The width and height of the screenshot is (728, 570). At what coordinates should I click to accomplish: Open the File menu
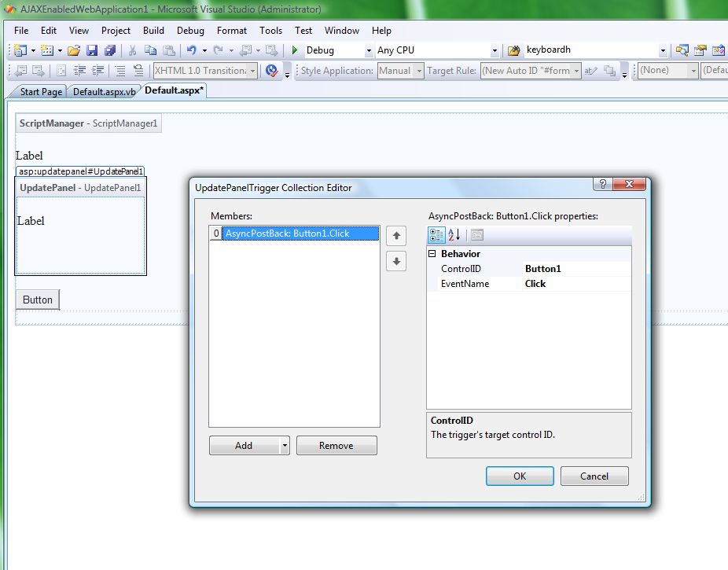click(21, 31)
